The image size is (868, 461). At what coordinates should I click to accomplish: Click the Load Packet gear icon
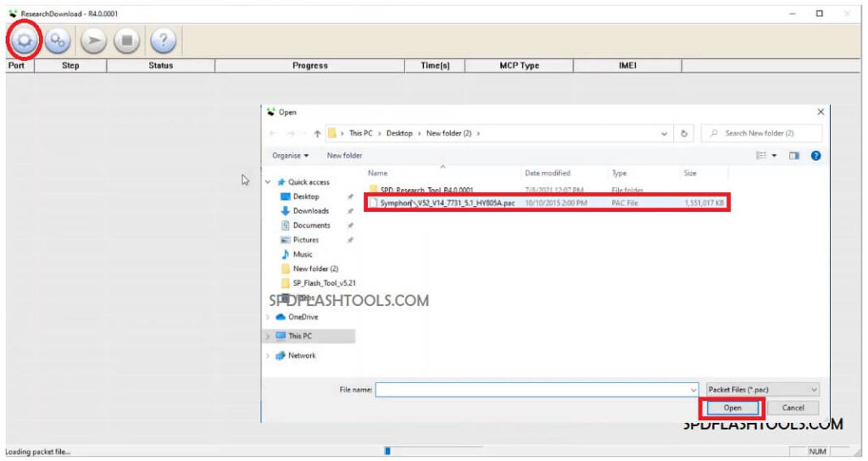pyautogui.click(x=23, y=40)
